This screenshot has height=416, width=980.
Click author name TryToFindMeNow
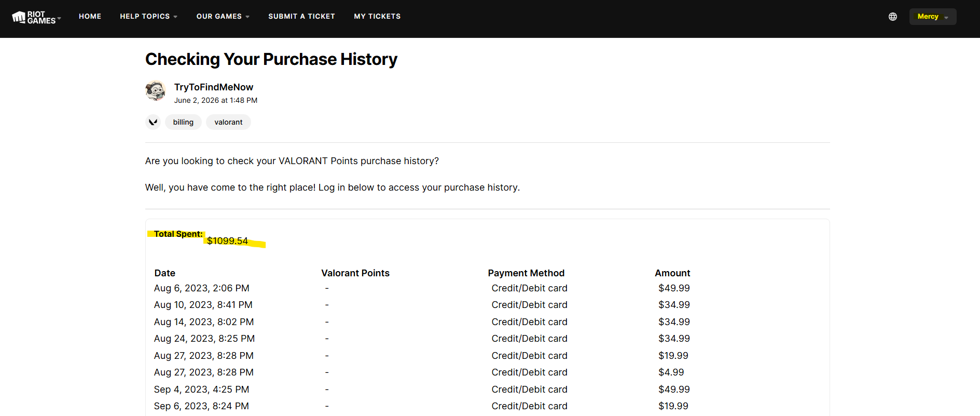coord(213,87)
